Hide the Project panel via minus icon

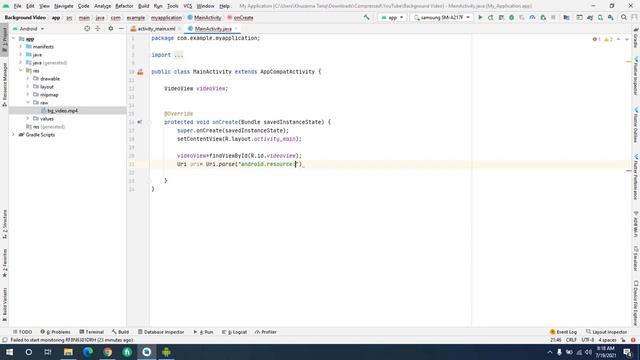pos(121,29)
